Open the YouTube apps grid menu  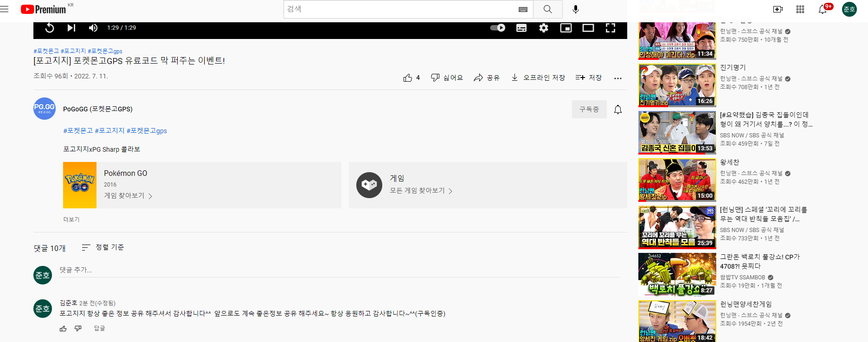pos(800,9)
